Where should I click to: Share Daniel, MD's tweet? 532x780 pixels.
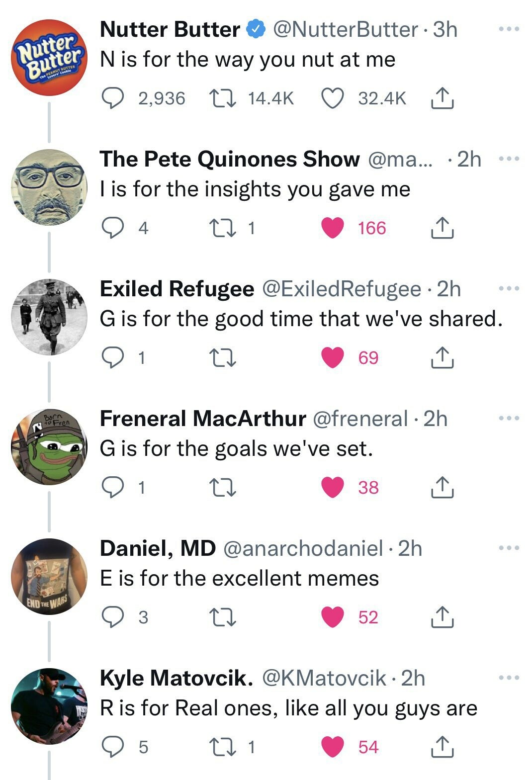442,617
